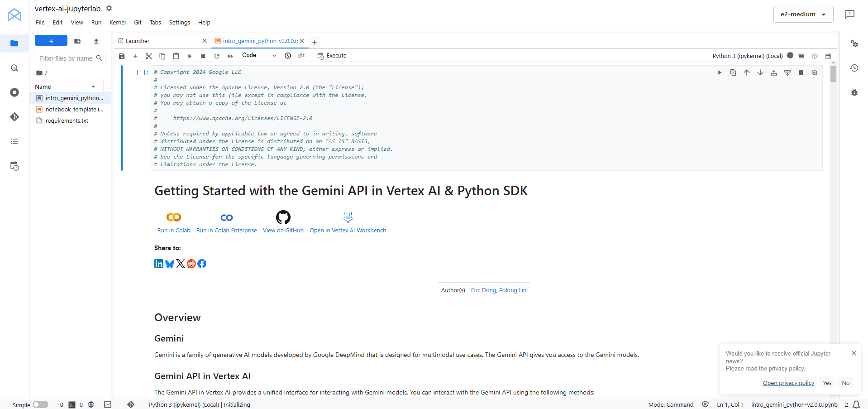The image size is (868, 409).
Task: Open the Debugger bug icon panel
Action: point(854,92)
